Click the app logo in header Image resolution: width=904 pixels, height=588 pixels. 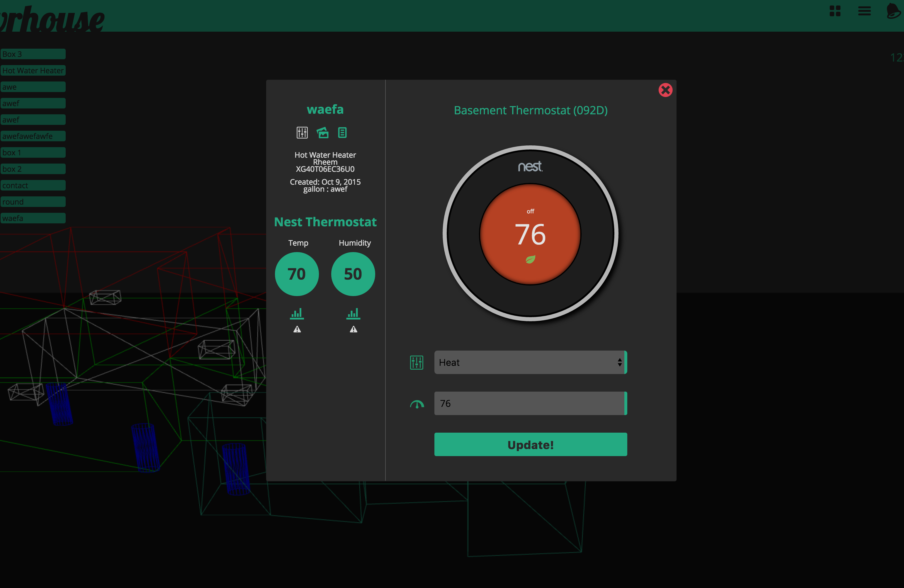coord(52,19)
